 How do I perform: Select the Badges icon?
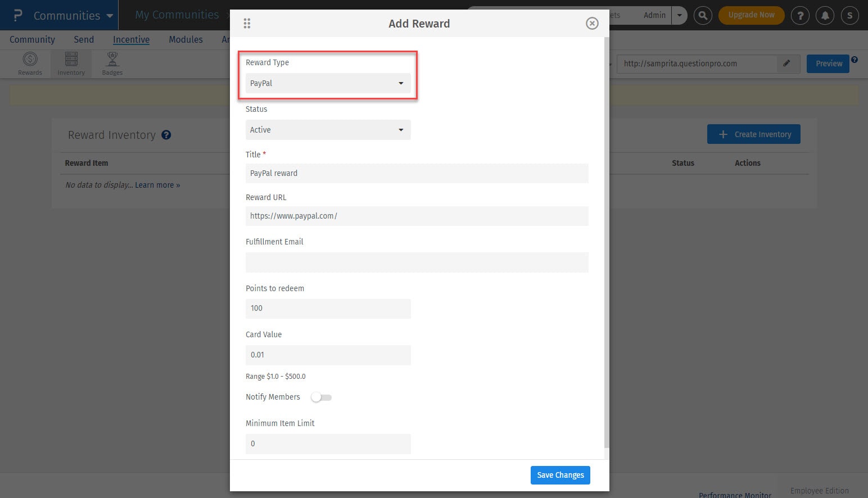coord(112,64)
